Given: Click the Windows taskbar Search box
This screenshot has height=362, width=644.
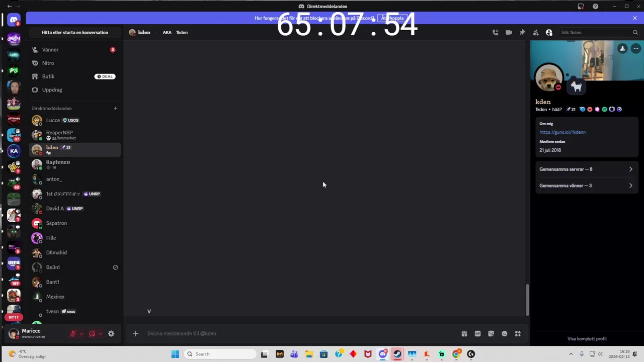Looking at the screenshot, I should (x=220, y=354).
